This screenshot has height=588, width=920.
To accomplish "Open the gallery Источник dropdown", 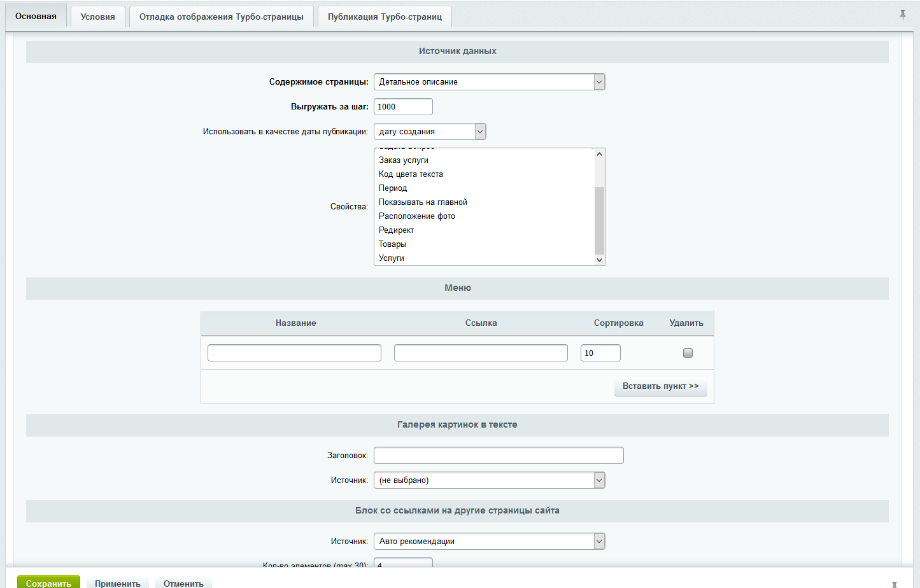I will [x=489, y=480].
